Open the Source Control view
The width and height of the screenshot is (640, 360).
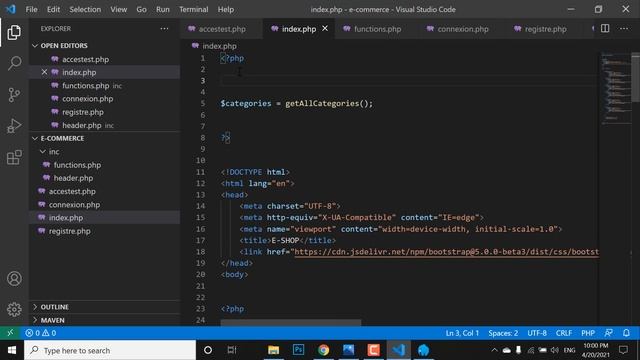coord(14,95)
